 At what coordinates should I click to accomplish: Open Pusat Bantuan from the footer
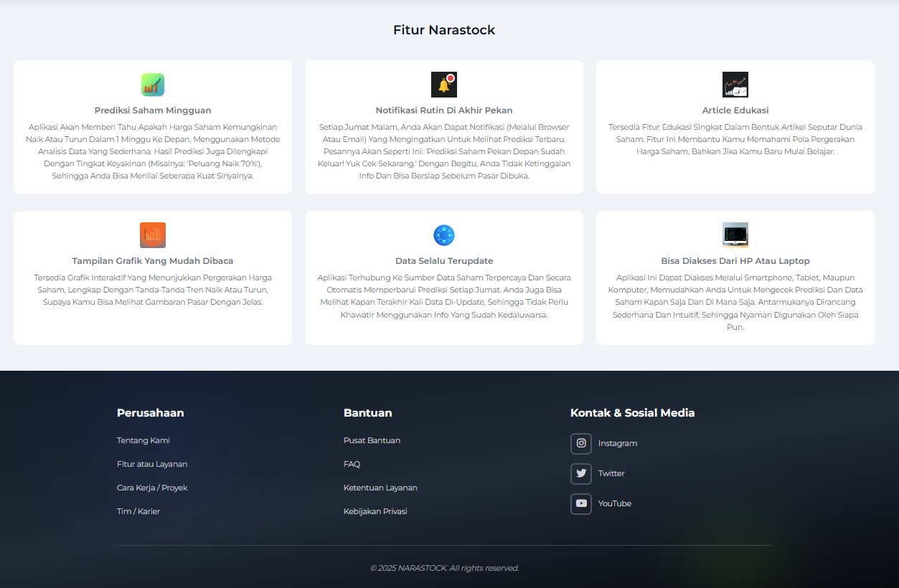[372, 440]
